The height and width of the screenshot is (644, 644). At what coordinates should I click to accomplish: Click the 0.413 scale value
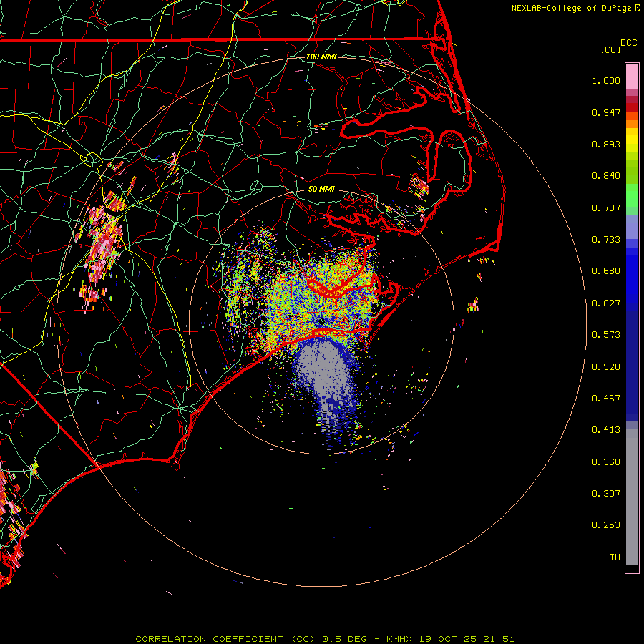606,430
